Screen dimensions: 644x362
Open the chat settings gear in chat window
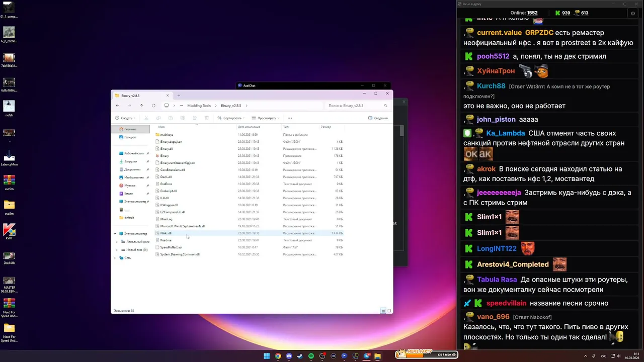coord(633,14)
